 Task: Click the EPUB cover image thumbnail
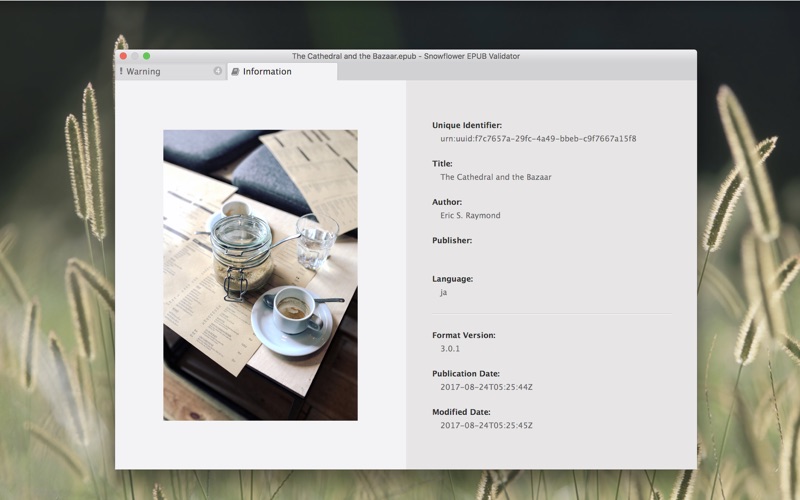coord(260,275)
